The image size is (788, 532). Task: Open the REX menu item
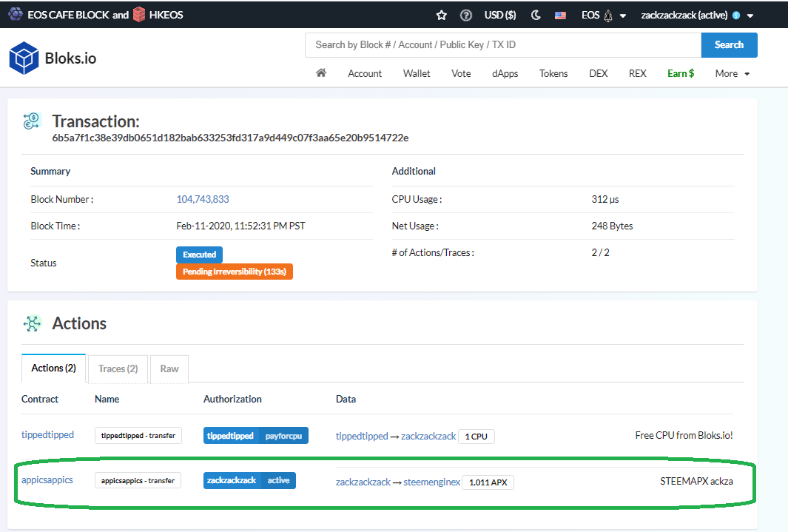(x=638, y=74)
